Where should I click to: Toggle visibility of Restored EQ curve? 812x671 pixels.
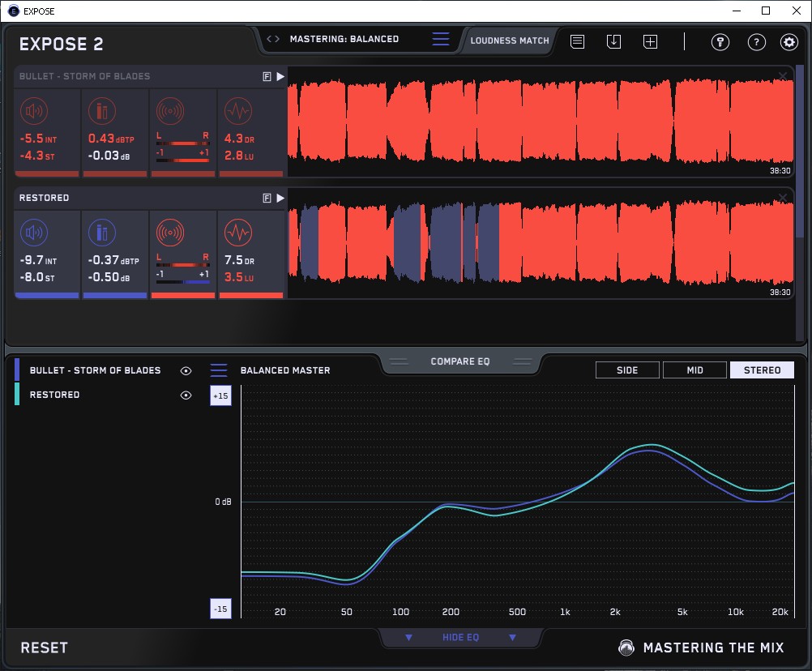(186, 395)
